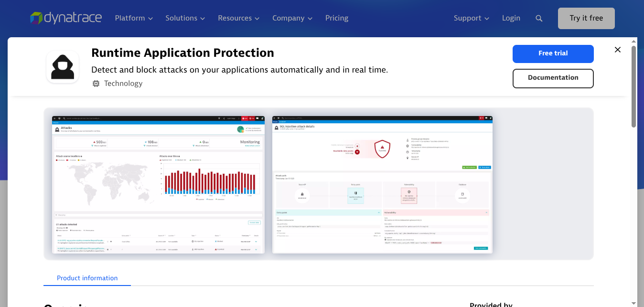Open the search magnifier icon
The width and height of the screenshot is (644, 307).
[539, 18]
